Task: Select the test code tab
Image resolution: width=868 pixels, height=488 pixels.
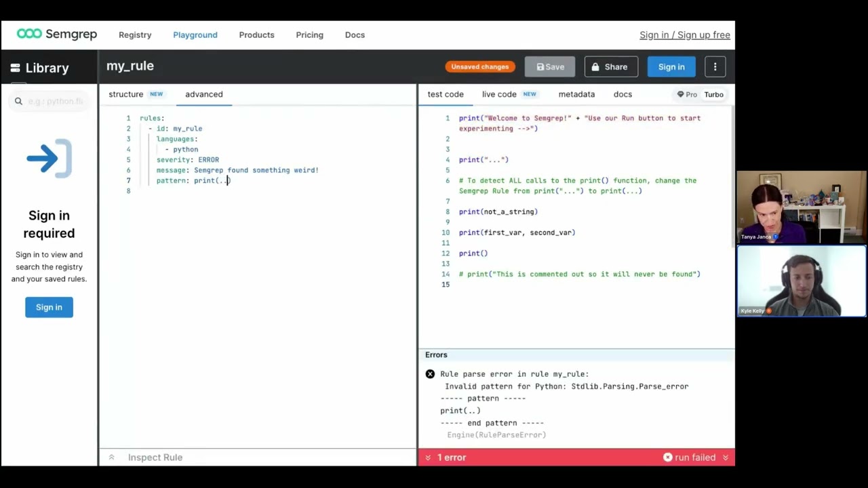Action: [x=446, y=94]
